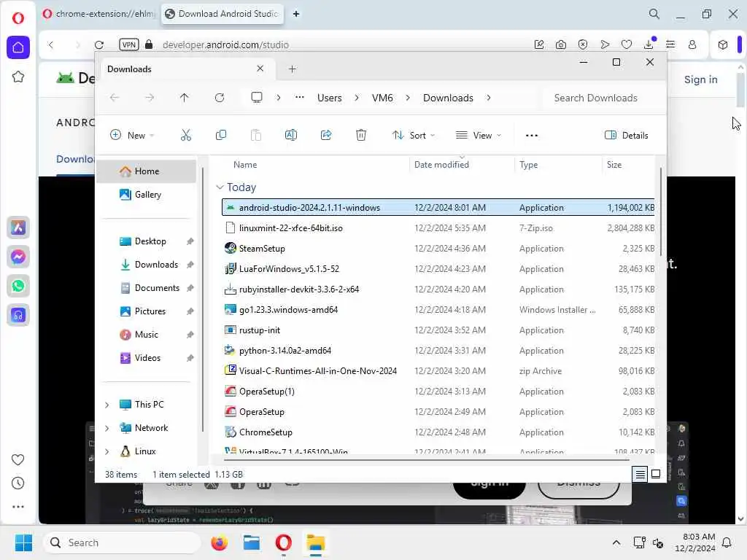Select Home in navigation pane
This screenshot has height=560, width=747.
point(147,171)
